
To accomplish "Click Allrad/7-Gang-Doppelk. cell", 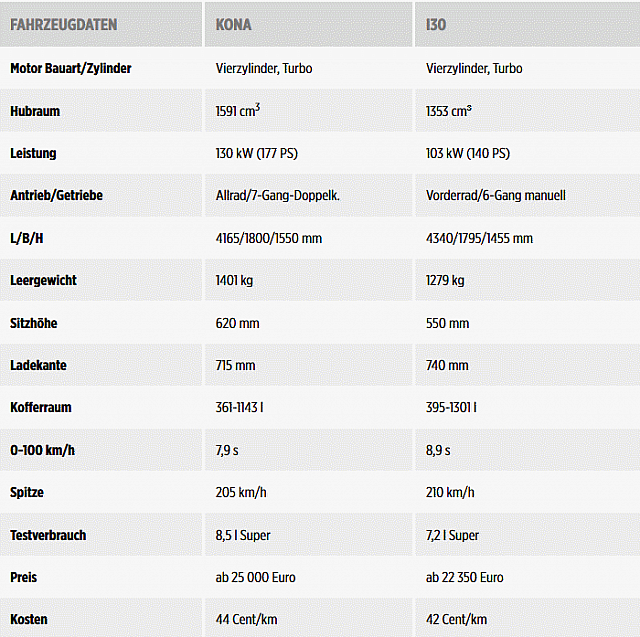I will [278, 195].
